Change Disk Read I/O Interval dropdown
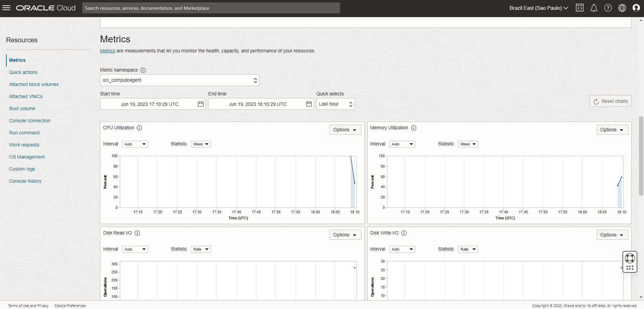Viewport: 644px width, 309px height. pos(135,249)
